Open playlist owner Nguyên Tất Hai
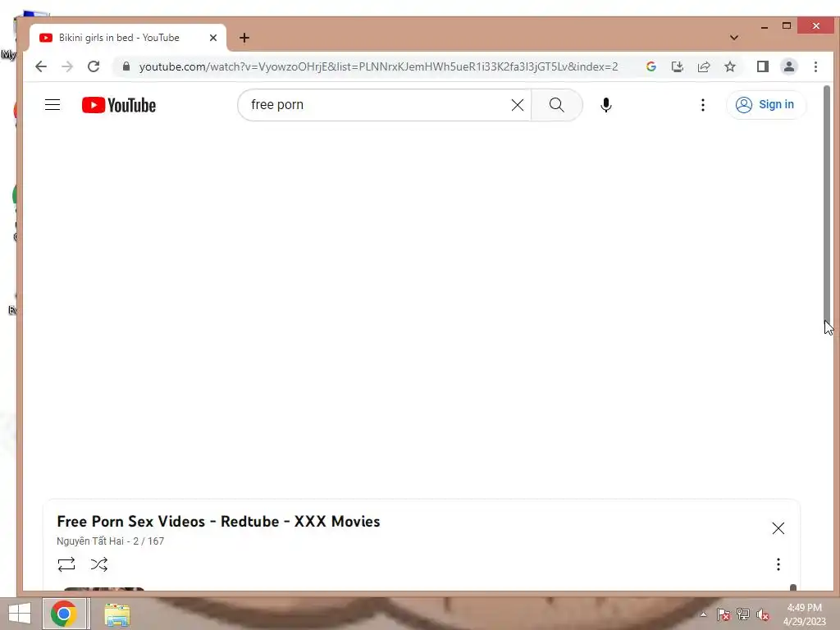 90,541
